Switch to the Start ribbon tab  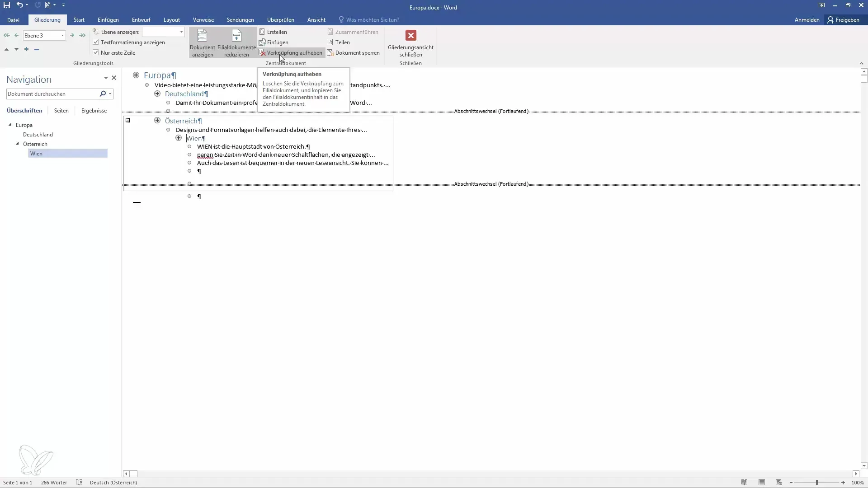79,20
